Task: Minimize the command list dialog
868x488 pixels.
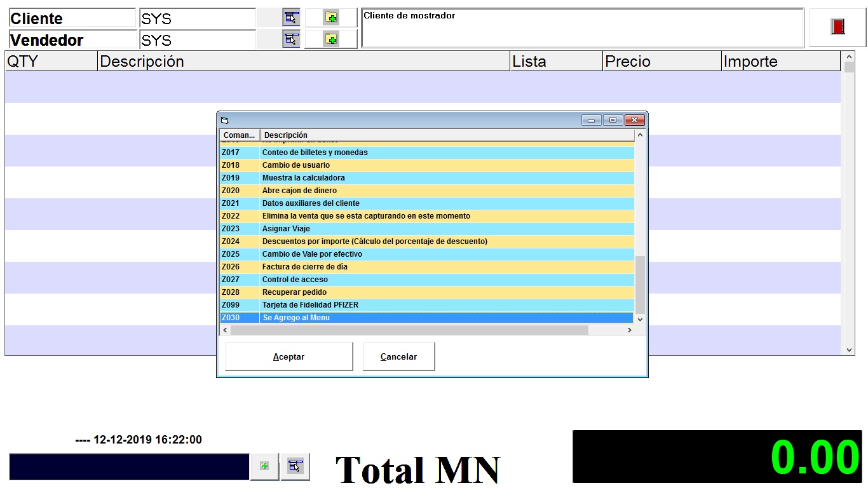Action: coord(591,120)
